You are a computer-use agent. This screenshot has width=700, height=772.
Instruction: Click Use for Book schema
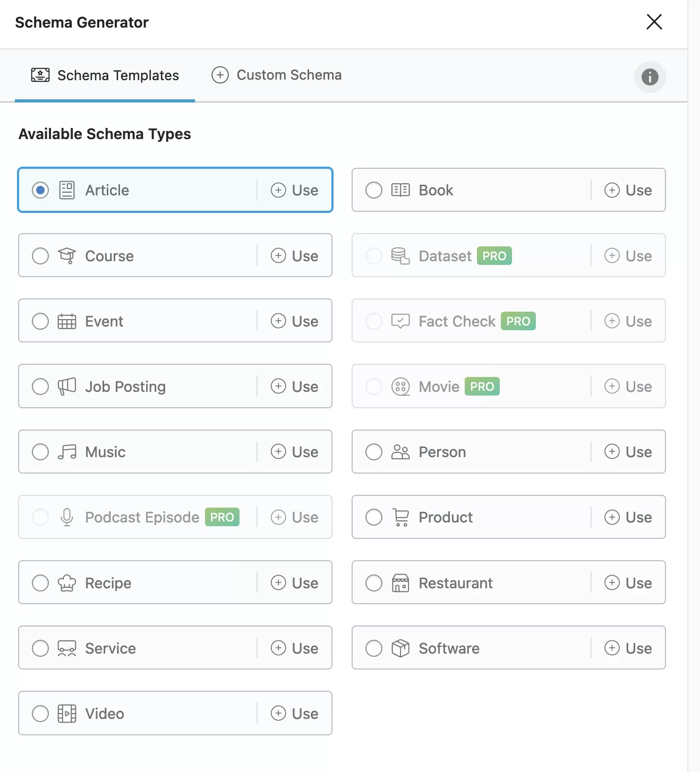click(628, 190)
